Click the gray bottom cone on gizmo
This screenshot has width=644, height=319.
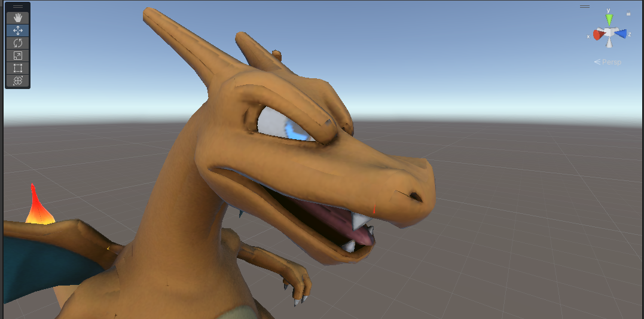click(610, 42)
